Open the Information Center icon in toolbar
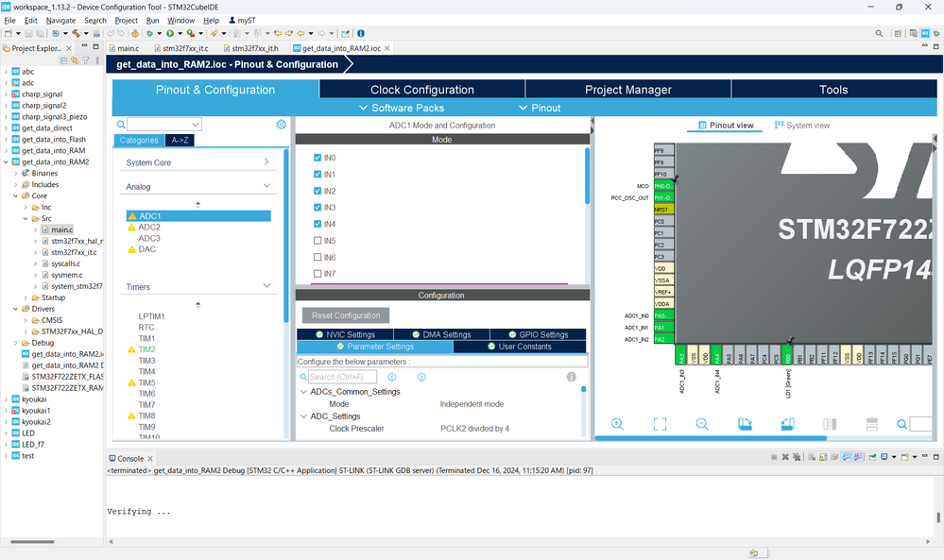Screen dimensions: 944x560 (x=361, y=34)
